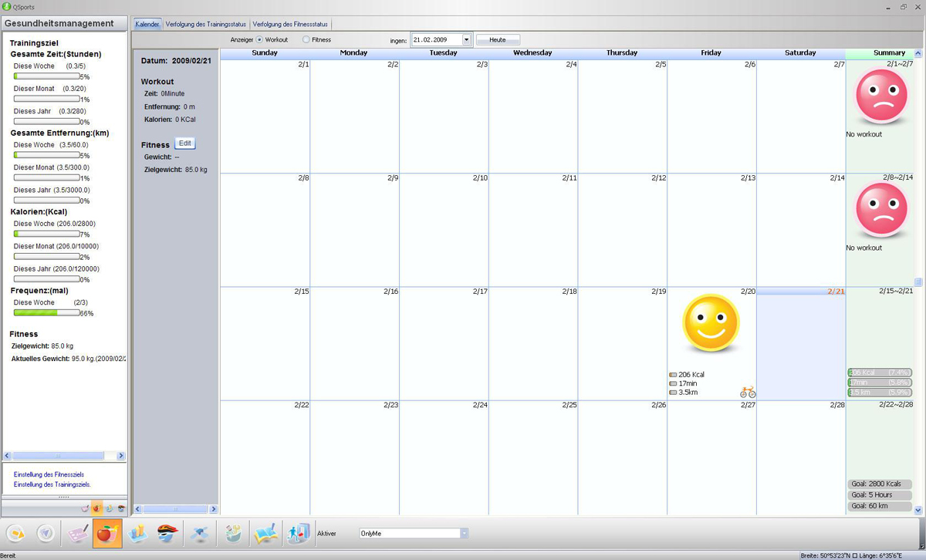Screen dimensions: 926x560
Task: Click the bar chart statistics toolbar icon
Action: point(137,533)
